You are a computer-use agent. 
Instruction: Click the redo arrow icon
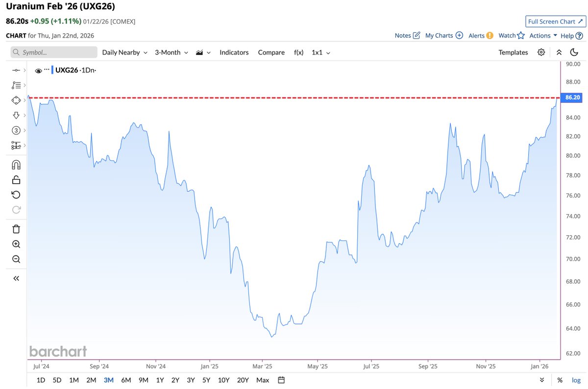16,210
